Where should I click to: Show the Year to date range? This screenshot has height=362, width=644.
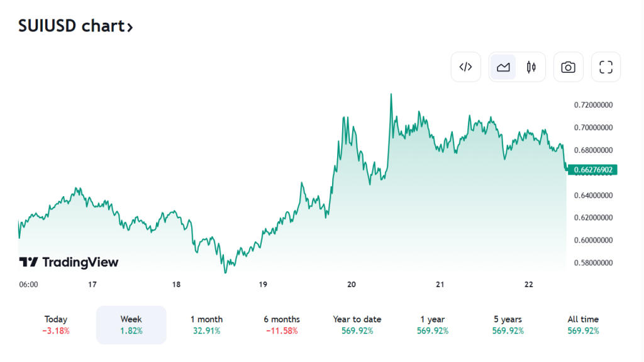click(x=357, y=324)
